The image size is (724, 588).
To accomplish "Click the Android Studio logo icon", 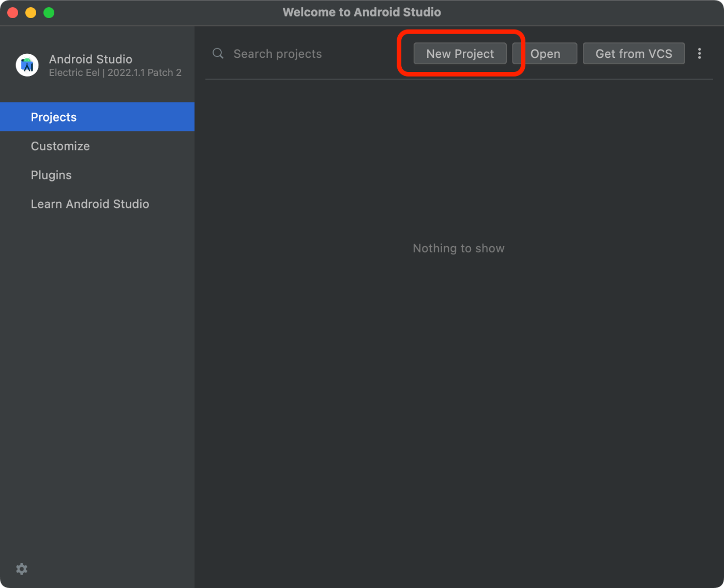I will [27, 65].
